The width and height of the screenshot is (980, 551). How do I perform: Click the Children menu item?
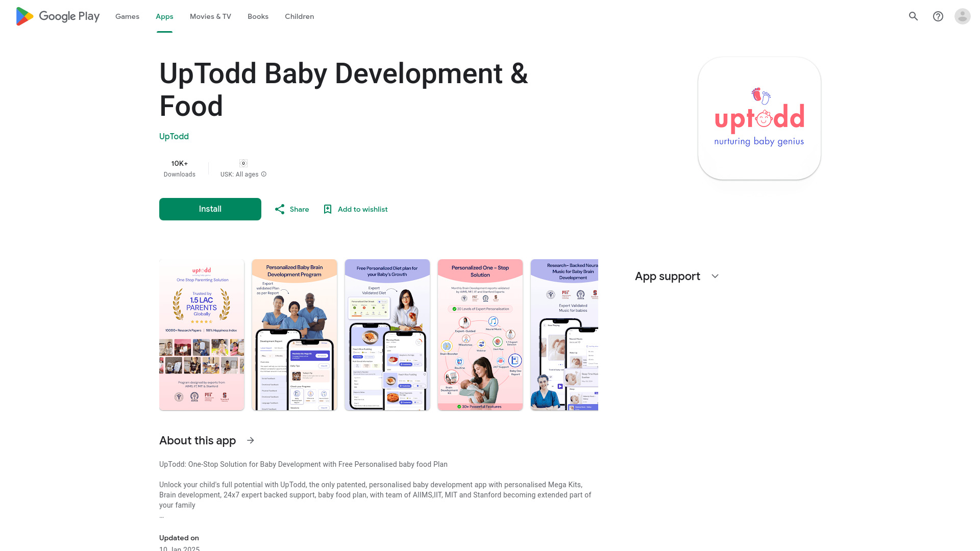(299, 16)
